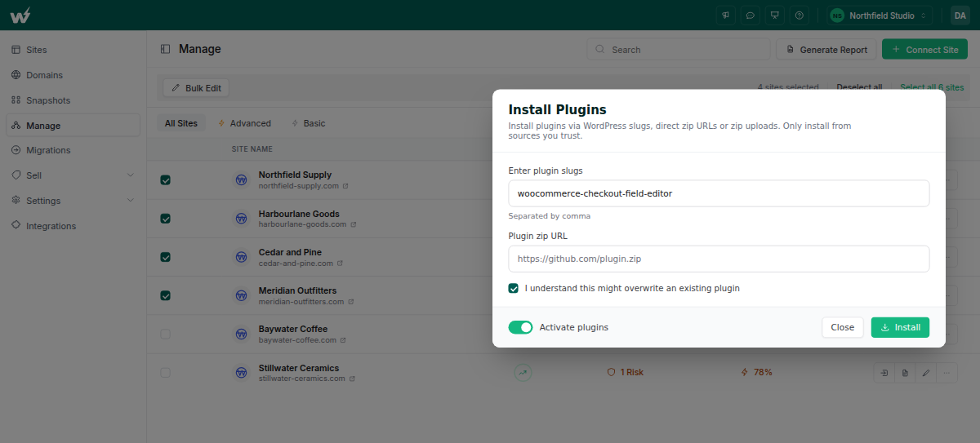980x443 pixels.
Task: Uncheck the Cedar and Pine checkbox
Action: (166, 257)
